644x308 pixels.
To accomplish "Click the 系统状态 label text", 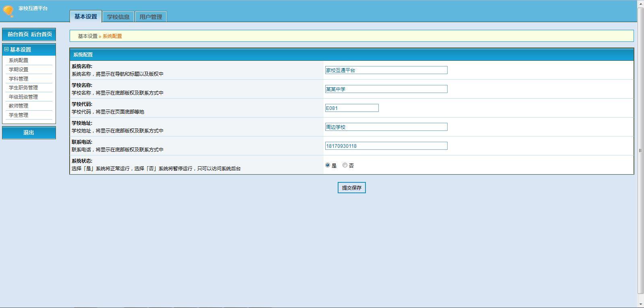I will point(82,161).
